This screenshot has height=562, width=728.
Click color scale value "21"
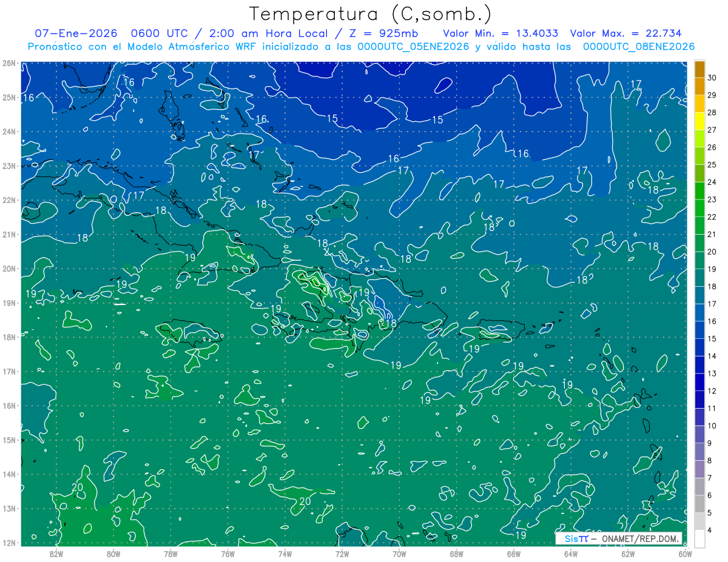[x=712, y=235]
